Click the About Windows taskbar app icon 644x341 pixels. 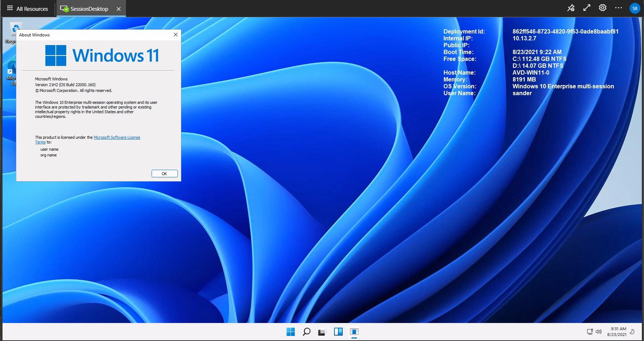(x=354, y=332)
